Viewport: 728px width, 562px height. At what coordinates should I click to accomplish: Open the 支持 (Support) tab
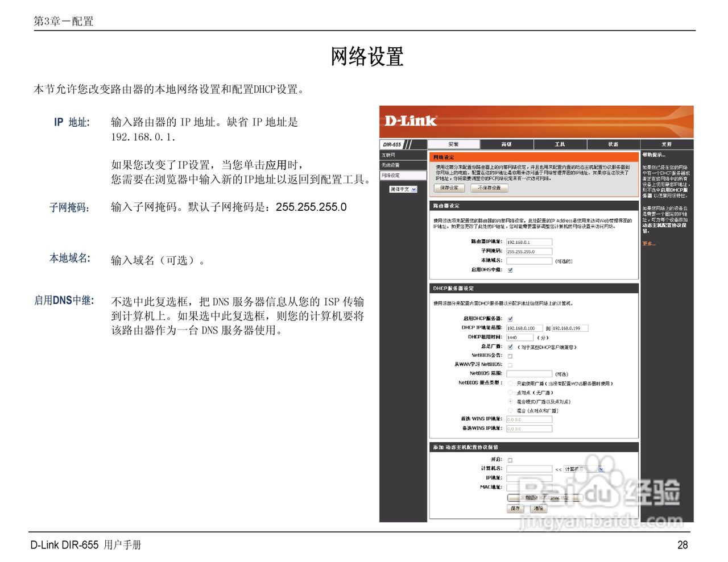point(667,144)
